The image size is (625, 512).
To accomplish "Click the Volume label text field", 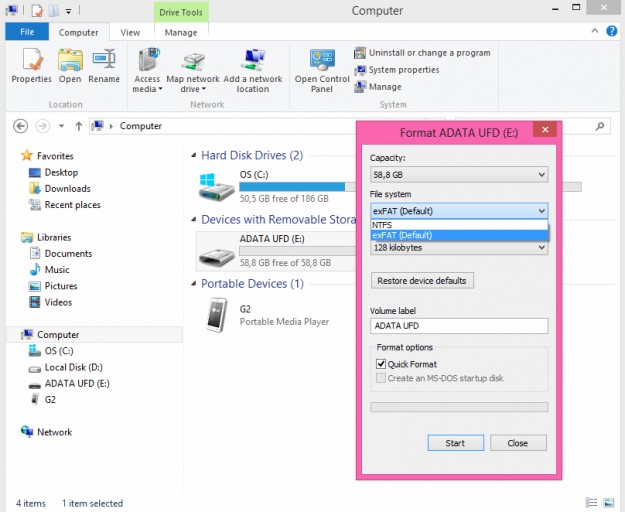I will 459,326.
